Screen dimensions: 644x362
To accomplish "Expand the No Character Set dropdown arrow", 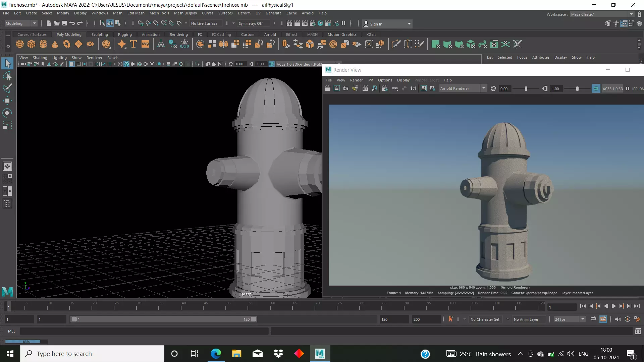I will [x=465, y=319].
